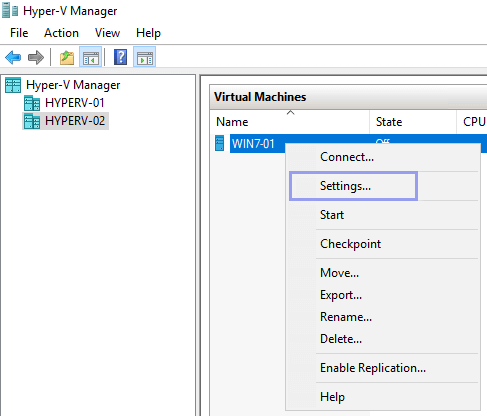Sort by the Name column header
487x416 pixels.
click(289, 122)
